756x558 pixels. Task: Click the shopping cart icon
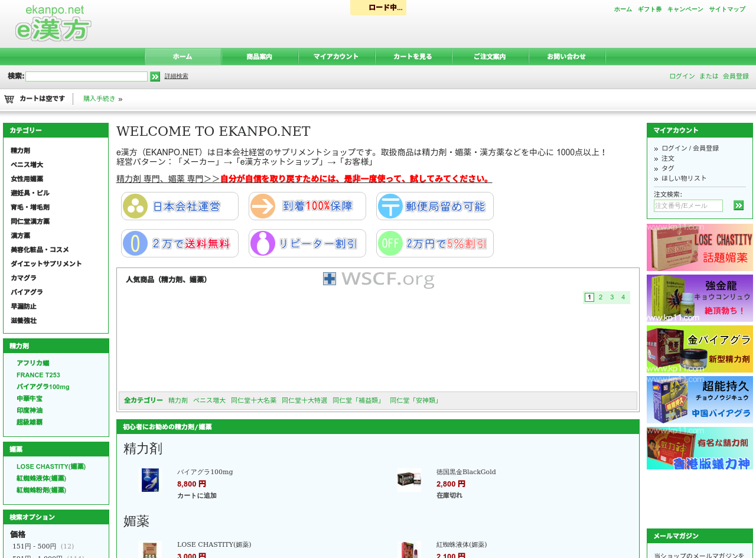9,99
